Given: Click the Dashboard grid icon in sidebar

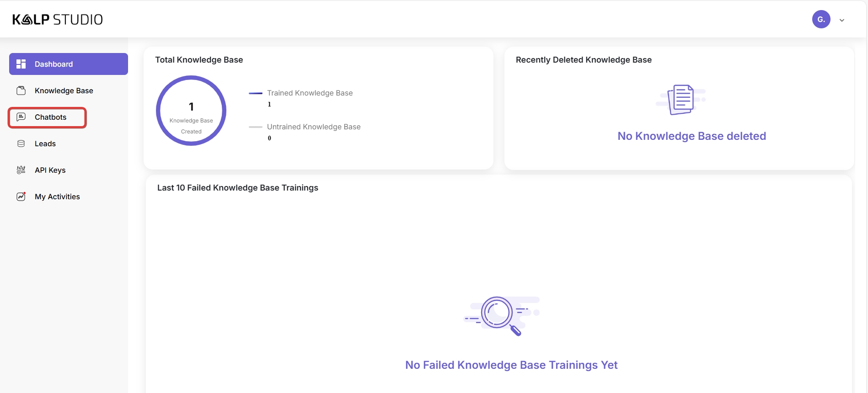Looking at the screenshot, I should (x=21, y=64).
